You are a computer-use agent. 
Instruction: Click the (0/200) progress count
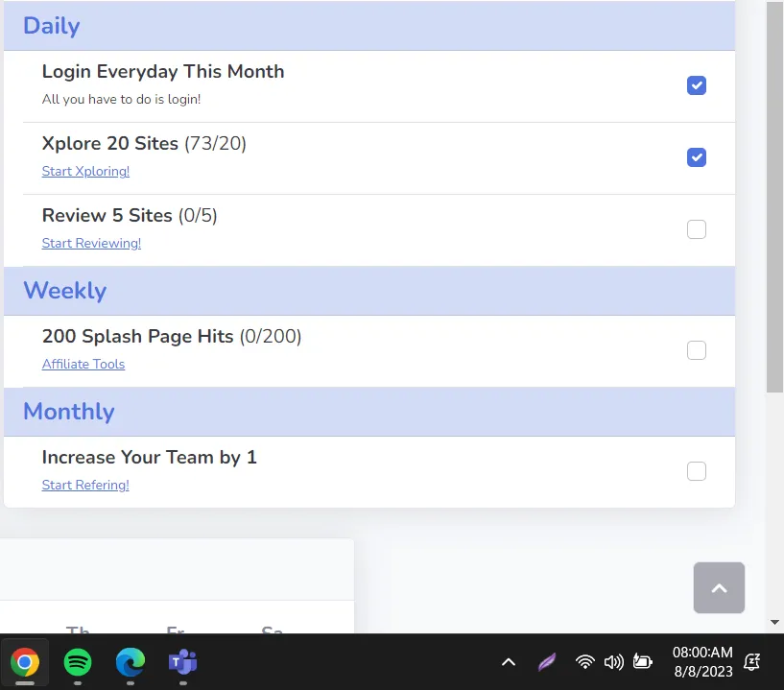(x=271, y=337)
